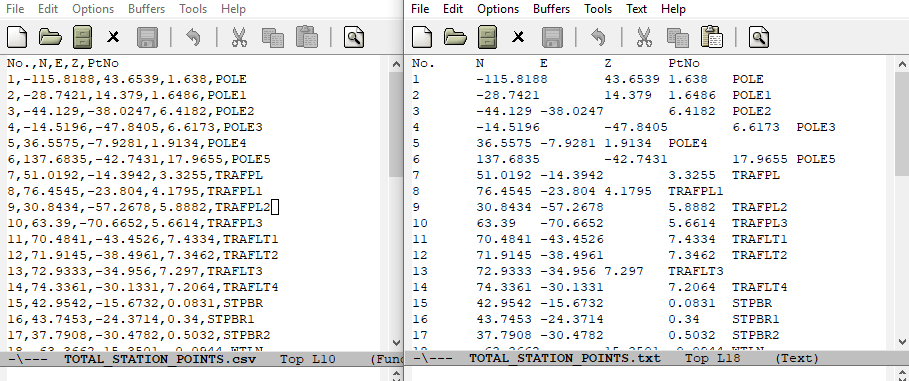
Task: Open Edit menu in left csv window
Action: click(x=48, y=9)
